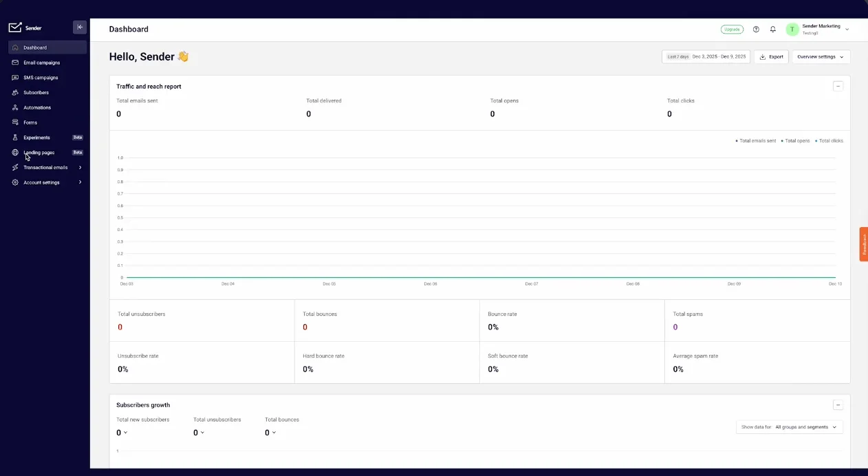868x476 pixels.
Task: Open the Last 7 days date range picker
Action: [706, 57]
